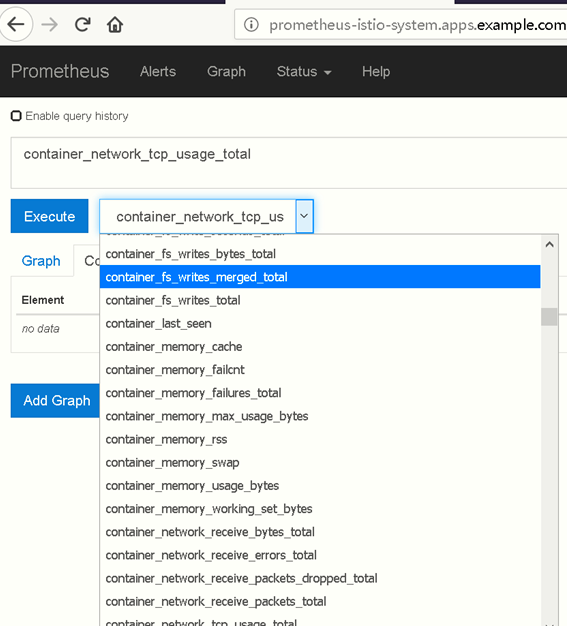Image resolution: width=567 pixels, height=626 pixels.
Task: Reload the page with refresh icon
Action: click(x=83, y=25)
